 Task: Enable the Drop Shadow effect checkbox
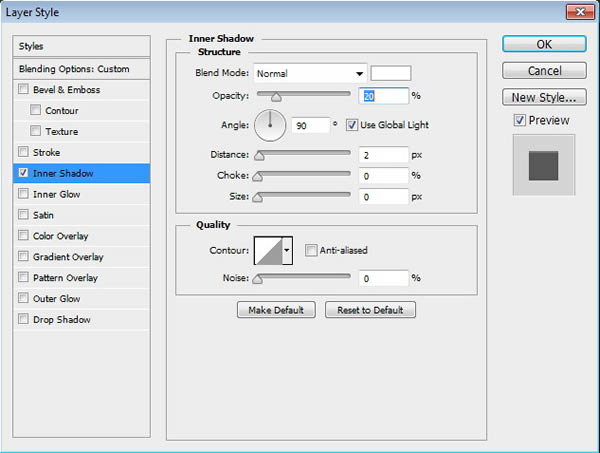coord(23,320)
